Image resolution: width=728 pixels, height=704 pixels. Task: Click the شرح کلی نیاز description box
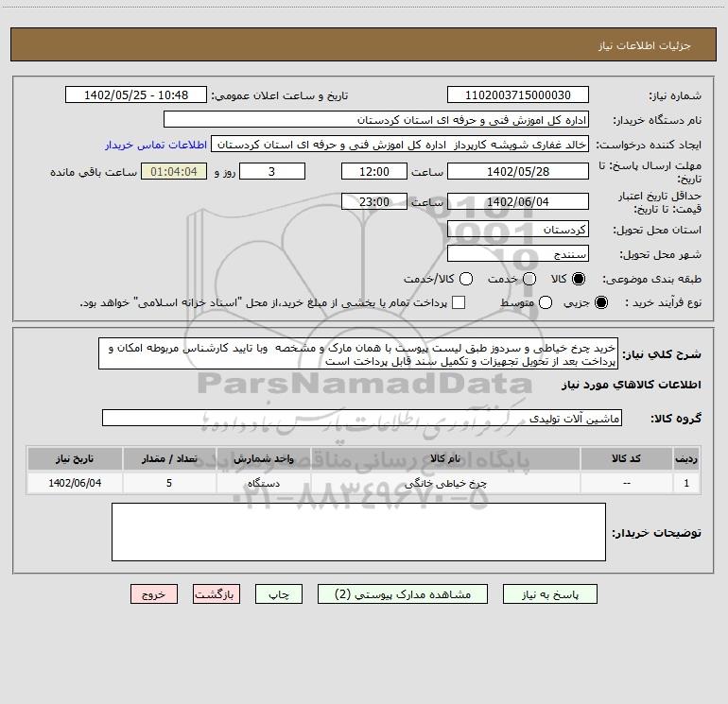point(358,353)
